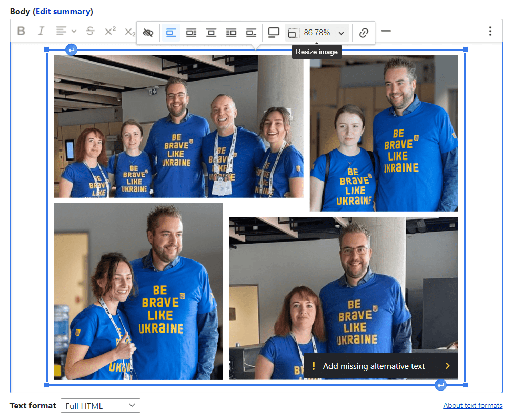
Task: Open the image link tool
Action: coord(363,32)
